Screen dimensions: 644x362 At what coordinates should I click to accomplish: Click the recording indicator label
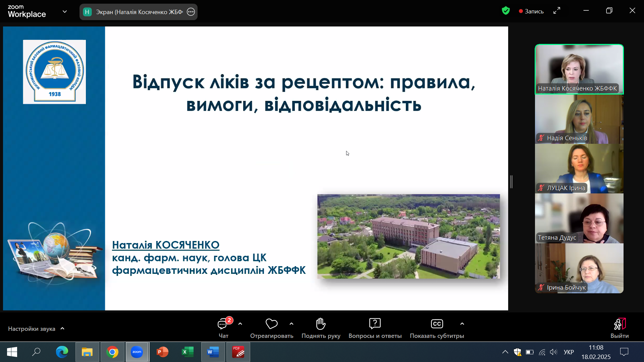tap(531, 11)
